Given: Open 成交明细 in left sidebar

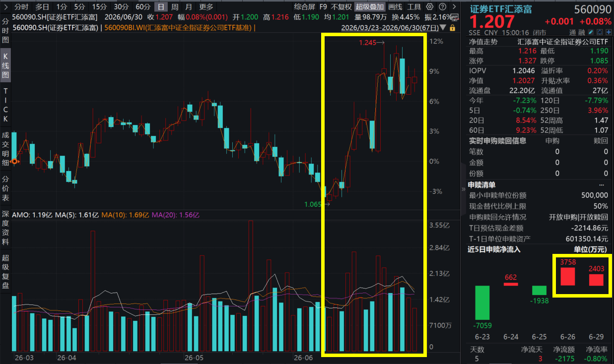Looking at the screenshot, I should point(5,149).
